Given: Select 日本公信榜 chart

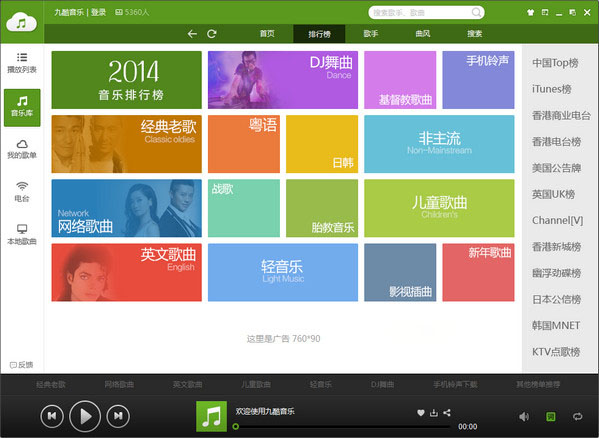Looking at the screenshot, I should (x=557, y=299).
